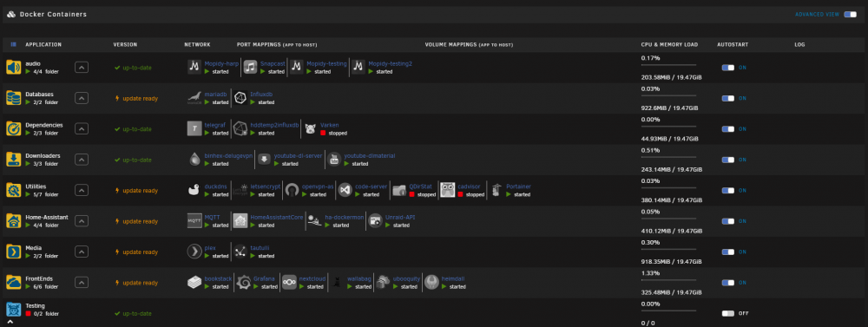
Task: Click the FrontEnds folder icon
Action: [x=13, y=282]
